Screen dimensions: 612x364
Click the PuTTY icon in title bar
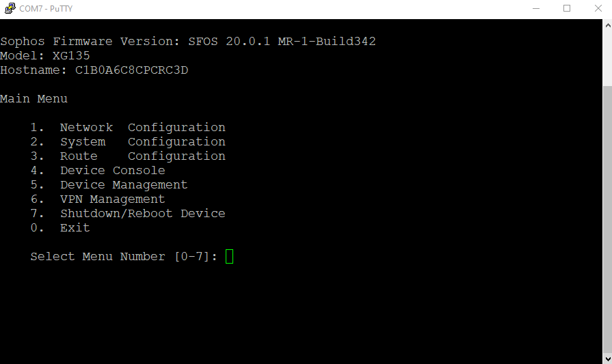click(10, 9)
